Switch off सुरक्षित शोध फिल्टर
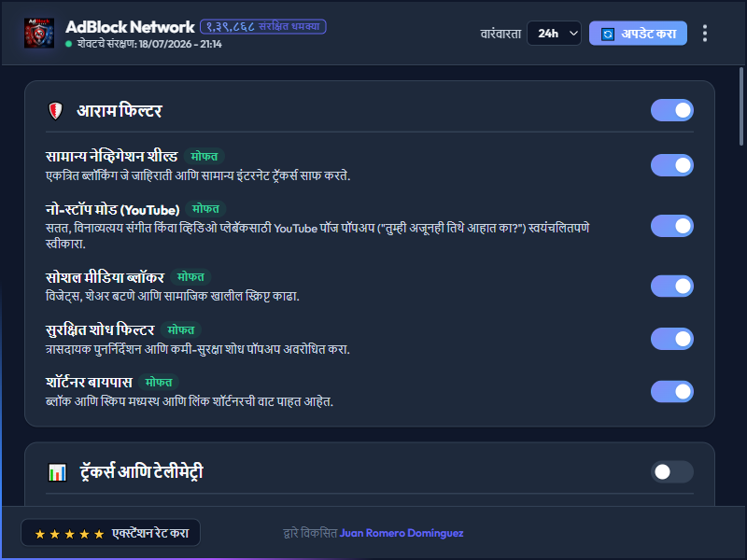Viewport: 747px width, 560px height. coord(671,339)
